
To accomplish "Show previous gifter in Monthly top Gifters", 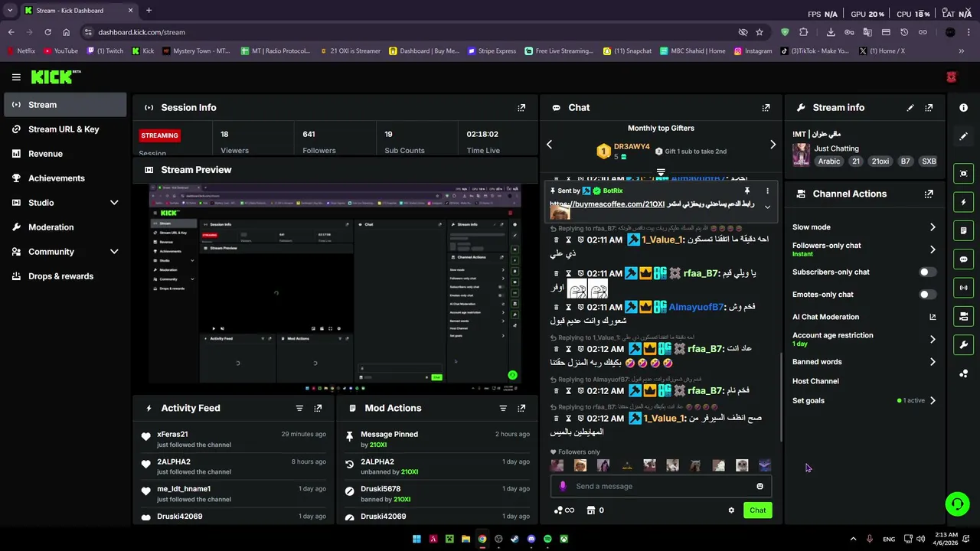I will pos(549,145).
